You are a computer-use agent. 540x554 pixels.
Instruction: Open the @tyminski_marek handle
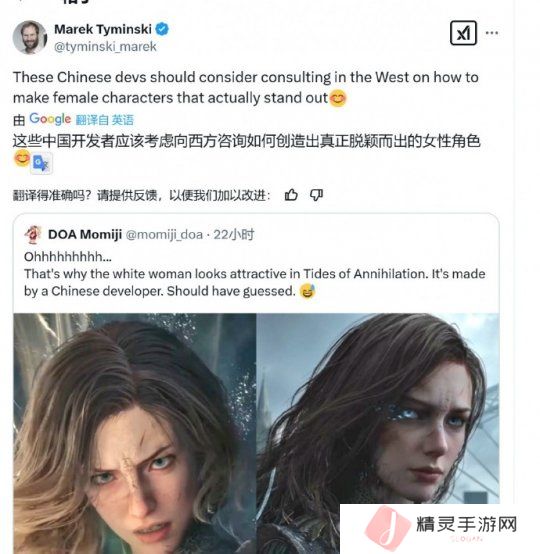tap(105, 47)
